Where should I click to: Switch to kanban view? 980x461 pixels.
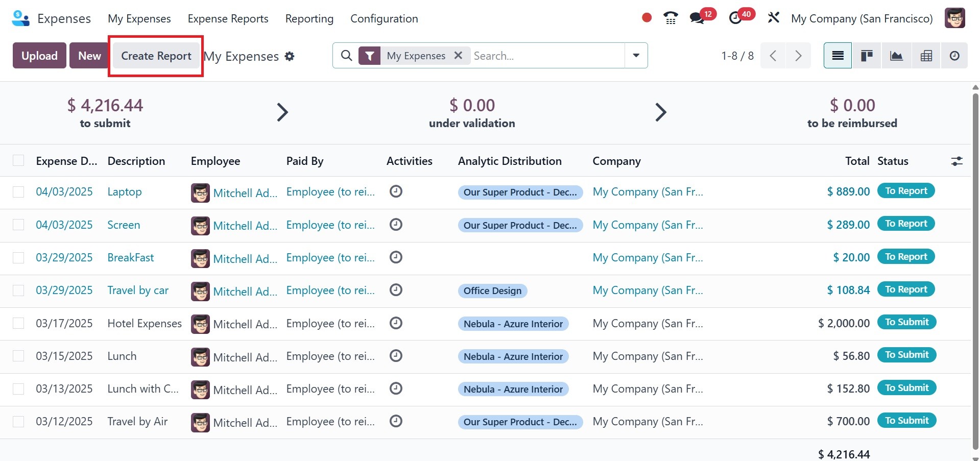point(867,56)
